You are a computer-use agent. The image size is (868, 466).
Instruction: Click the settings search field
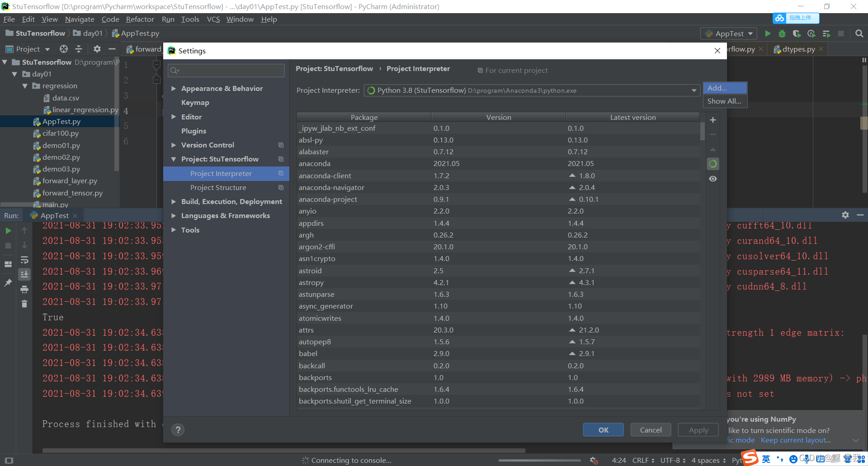(x=226, y=71)
